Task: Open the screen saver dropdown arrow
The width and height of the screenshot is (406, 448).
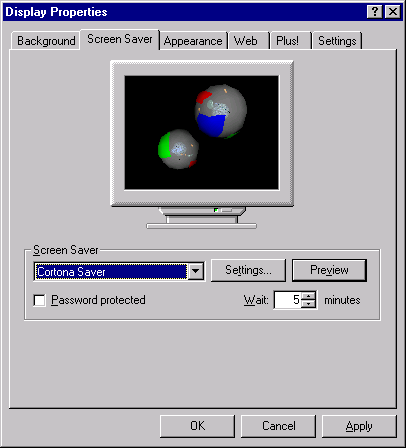Action: pyautogui.click(x=196, y=271)
